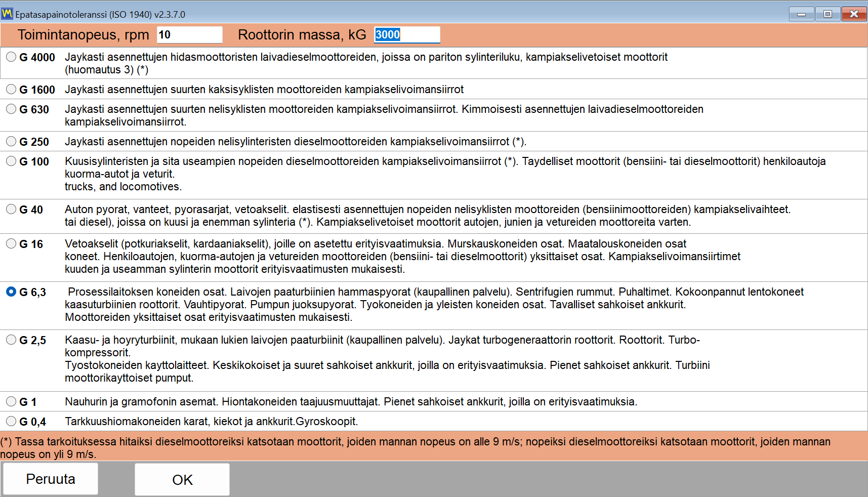
Task: Click the 'Roottorin massa, kG' label
Action: coord(302,35)
